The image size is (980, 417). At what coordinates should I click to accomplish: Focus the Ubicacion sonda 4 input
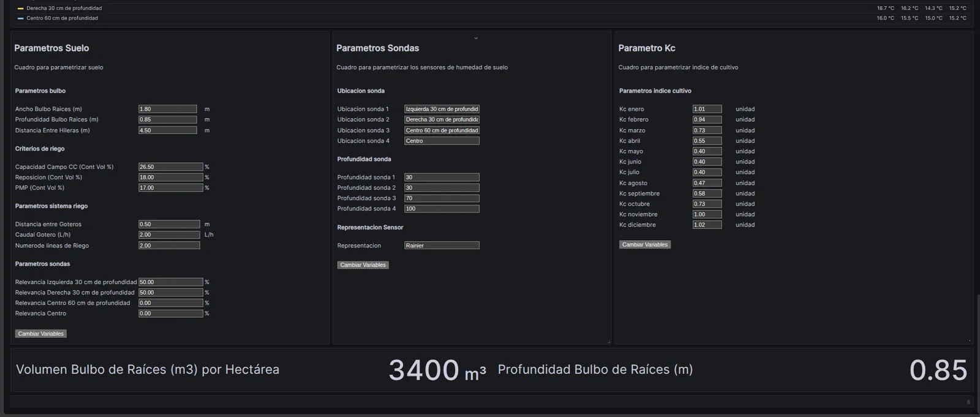(442, 141)
